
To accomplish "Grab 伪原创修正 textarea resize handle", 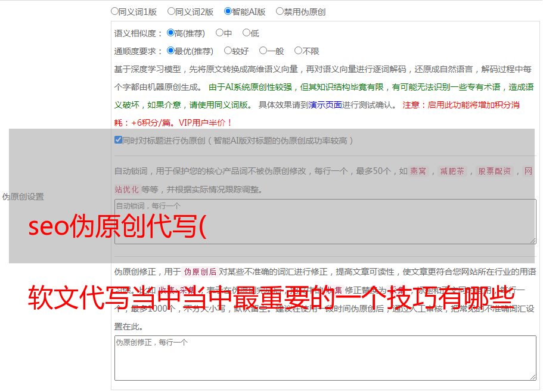I will (533, 378).
